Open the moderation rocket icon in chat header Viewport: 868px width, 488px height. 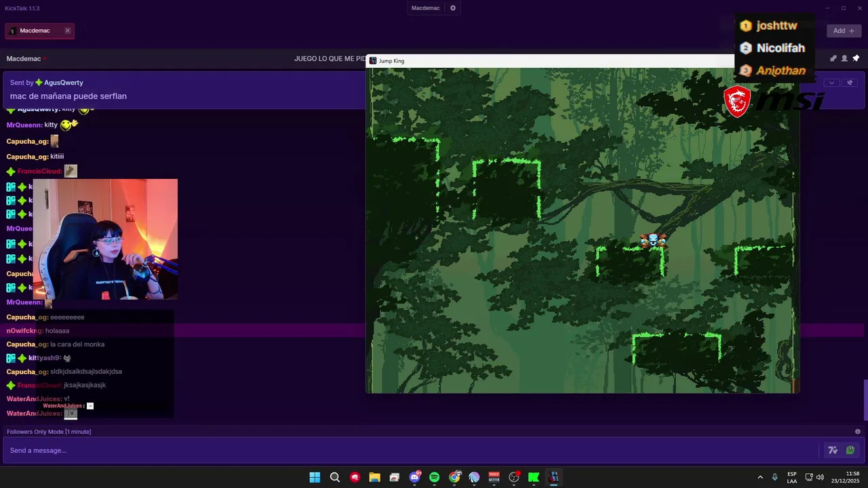coord(833,59)
